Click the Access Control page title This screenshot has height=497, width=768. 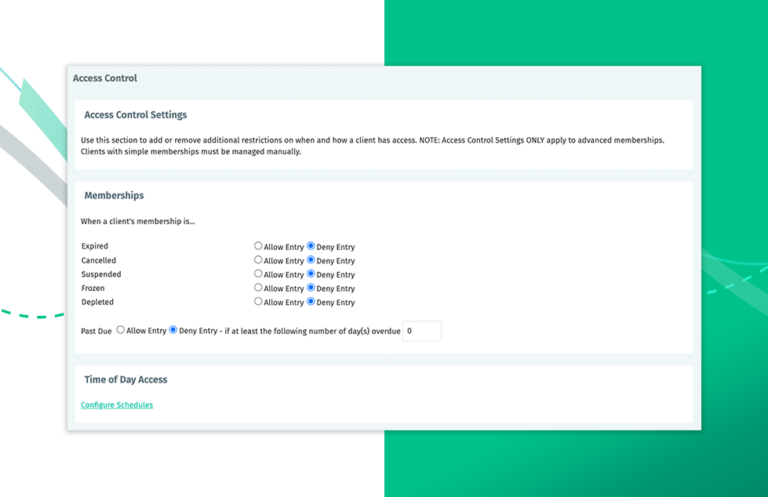point(105,78)
